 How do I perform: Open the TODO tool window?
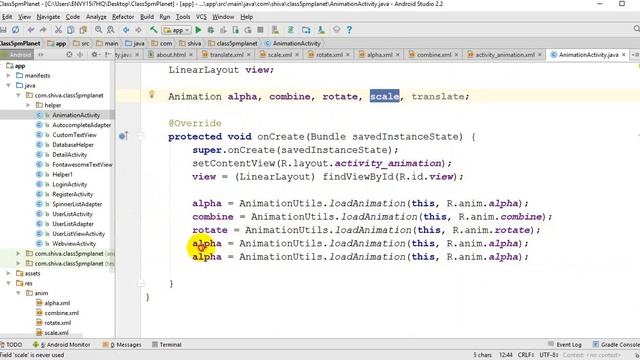point(11,344)
